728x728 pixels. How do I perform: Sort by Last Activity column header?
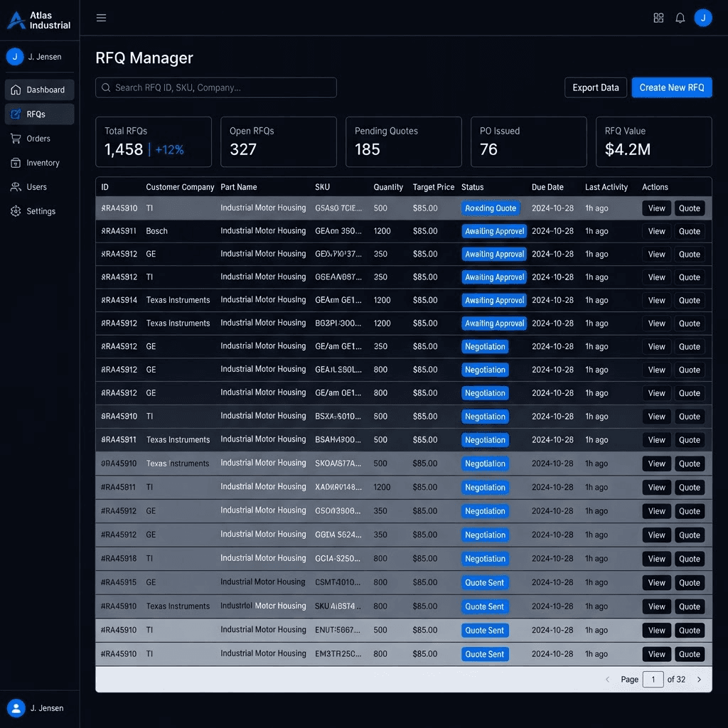pyautogui.click(x=606, y=187)
